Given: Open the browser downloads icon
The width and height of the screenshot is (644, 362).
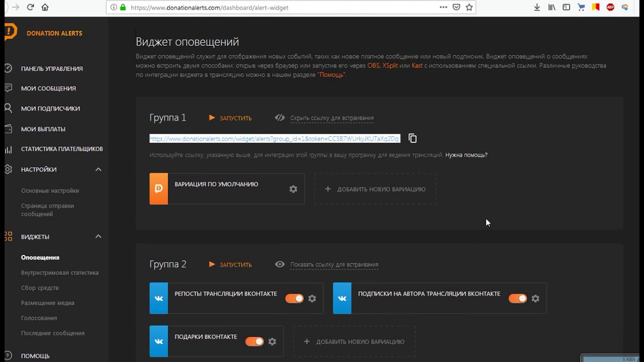Looking at the screenshot, I should tap(537, 7).
